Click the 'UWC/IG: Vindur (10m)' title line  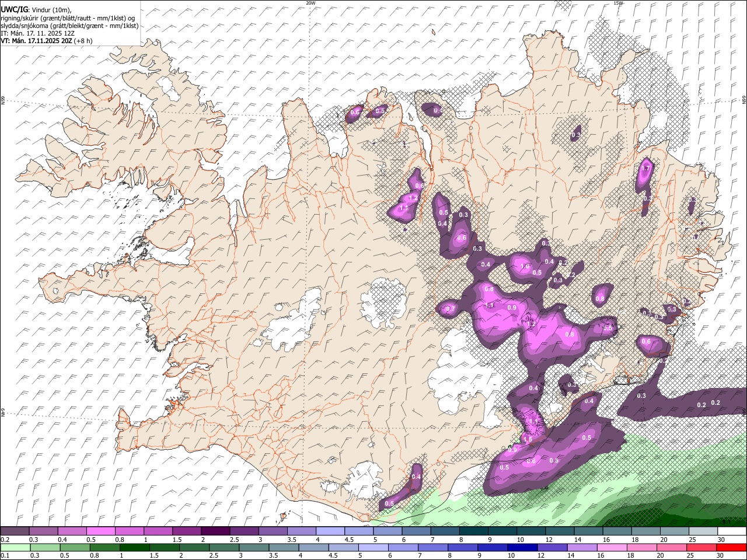36,9
